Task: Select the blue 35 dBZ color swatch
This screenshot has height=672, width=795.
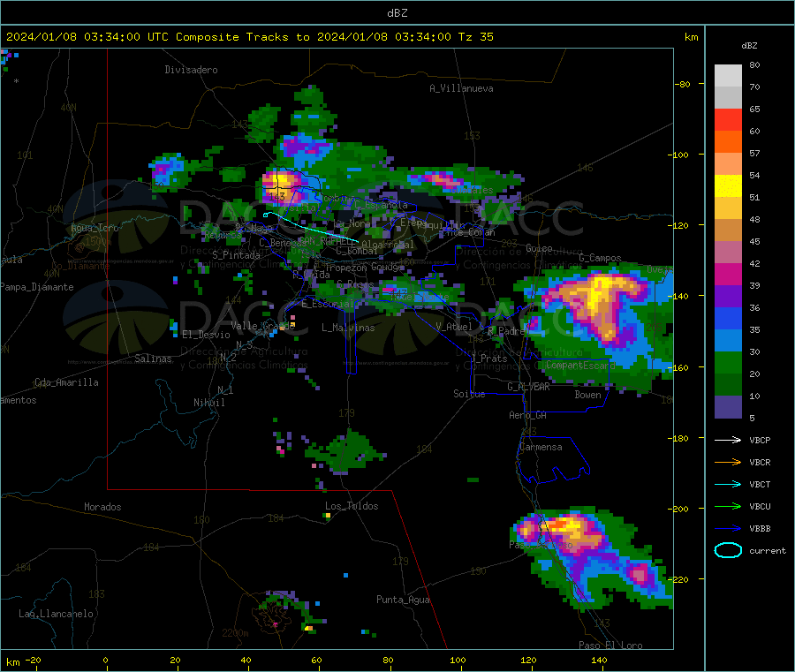Action: pyautogui.click(x=728, y=318)
